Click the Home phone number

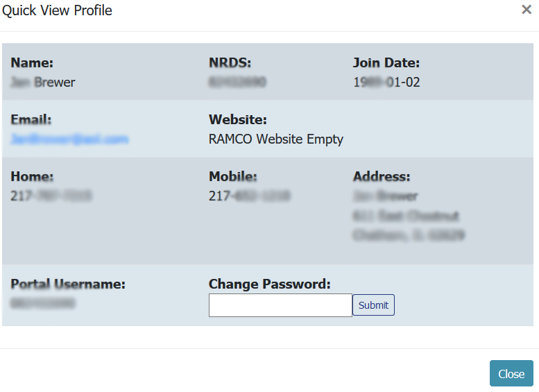point(51,196)
